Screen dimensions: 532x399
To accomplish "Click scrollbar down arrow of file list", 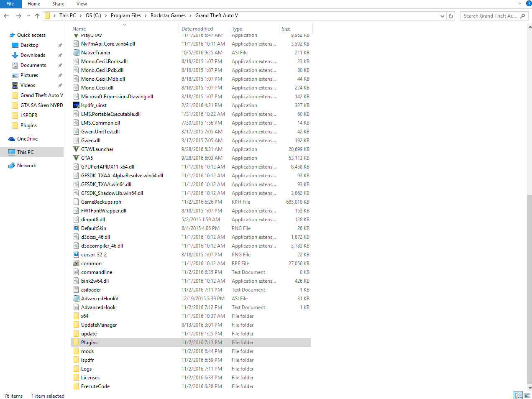I will 529,388.
